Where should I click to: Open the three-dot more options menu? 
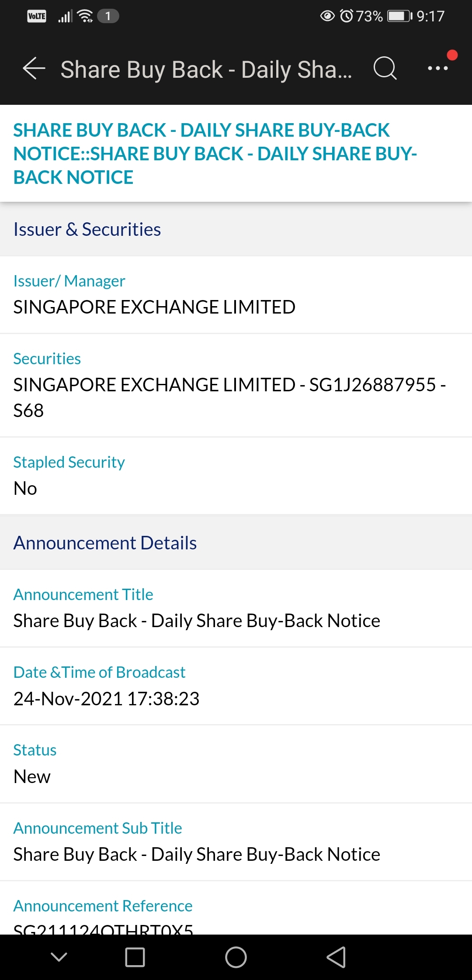[437, 69]
